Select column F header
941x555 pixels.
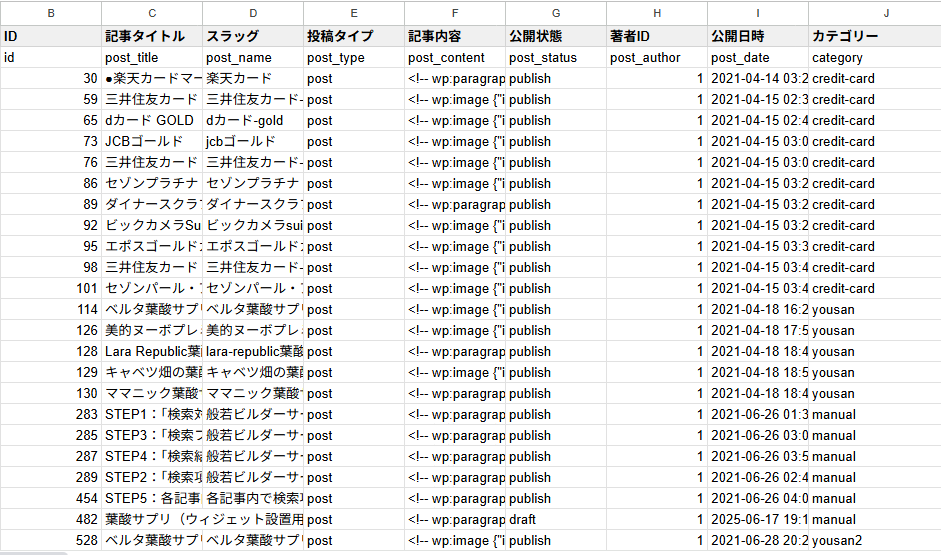click(x=455, y=13)
